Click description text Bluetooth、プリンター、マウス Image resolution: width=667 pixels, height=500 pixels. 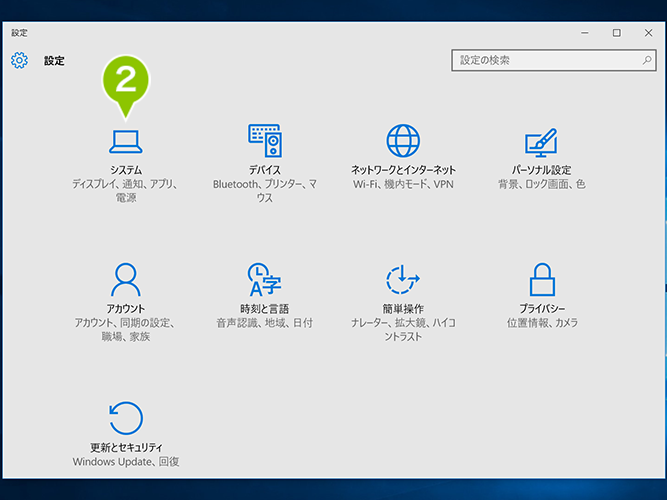pyautogui.click(x=265, y=191)
